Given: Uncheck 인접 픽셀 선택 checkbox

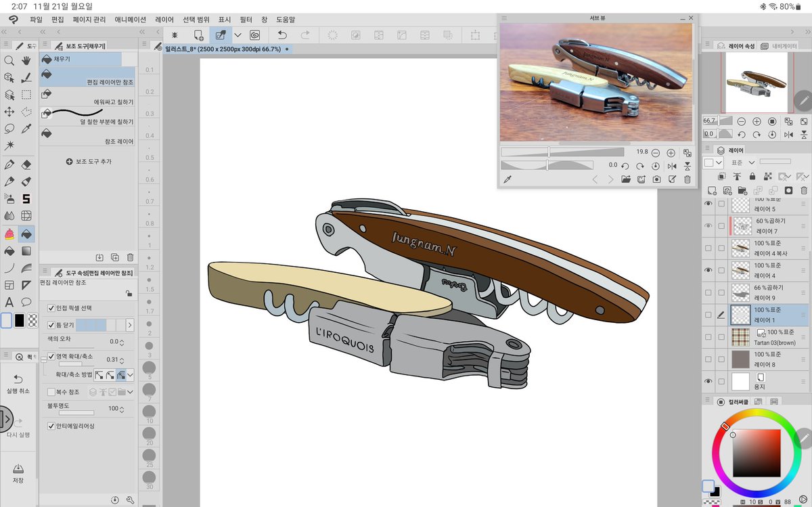Looking at the screenshot, I should click(51, 308).
